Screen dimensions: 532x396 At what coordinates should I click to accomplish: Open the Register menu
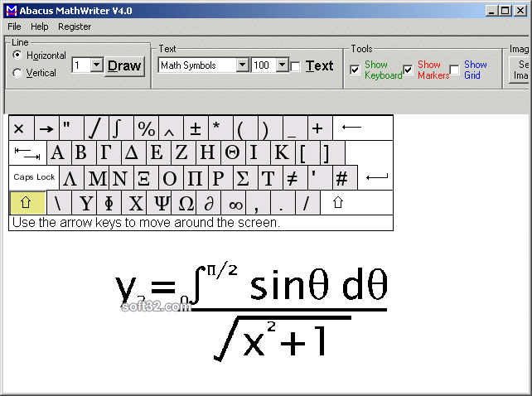tap(75, 27)
